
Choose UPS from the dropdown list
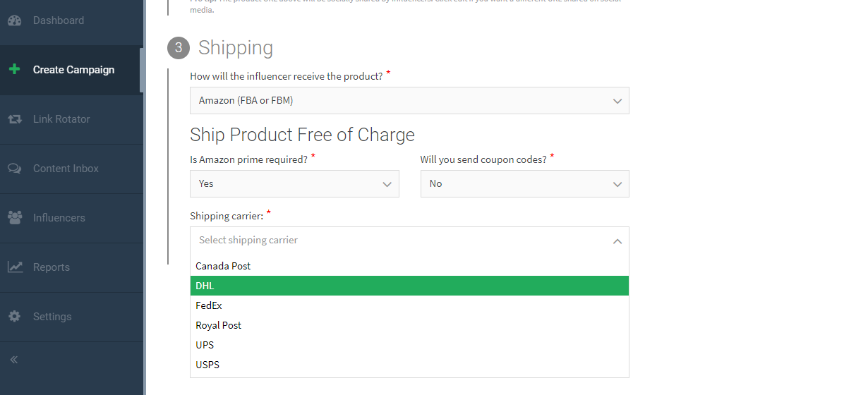click(205, 345)
